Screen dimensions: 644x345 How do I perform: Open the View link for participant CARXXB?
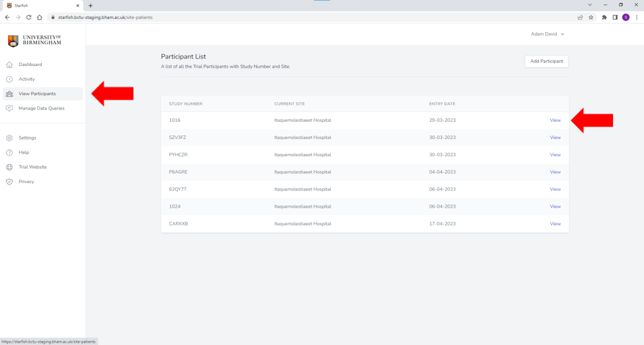[x=555, y=224]
